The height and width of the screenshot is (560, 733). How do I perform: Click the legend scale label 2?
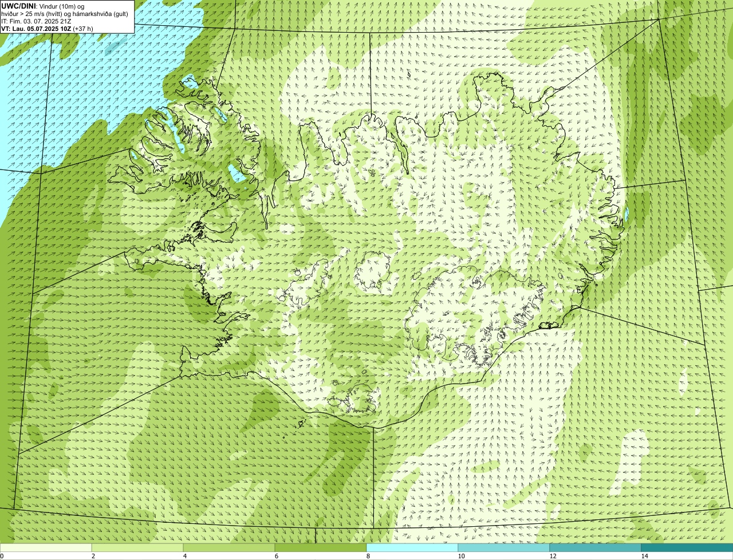(93, 556)
